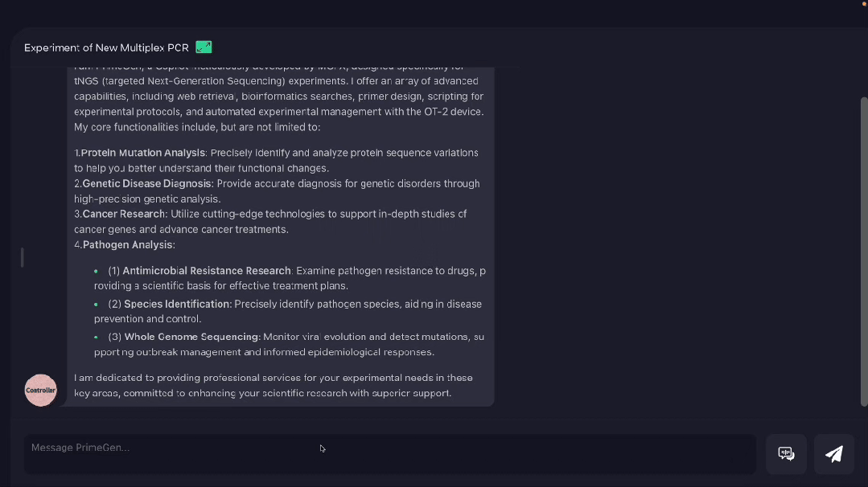Screen dimensions: 868x487
Task: Click the sidebar collapse handle on left edge
Action: [x=23, y=258]
